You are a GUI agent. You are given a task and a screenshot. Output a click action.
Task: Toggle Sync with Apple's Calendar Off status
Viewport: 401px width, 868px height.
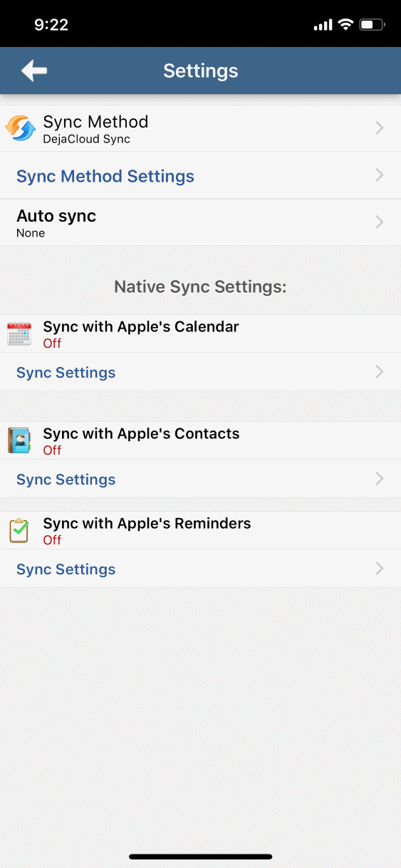(52, 343)
